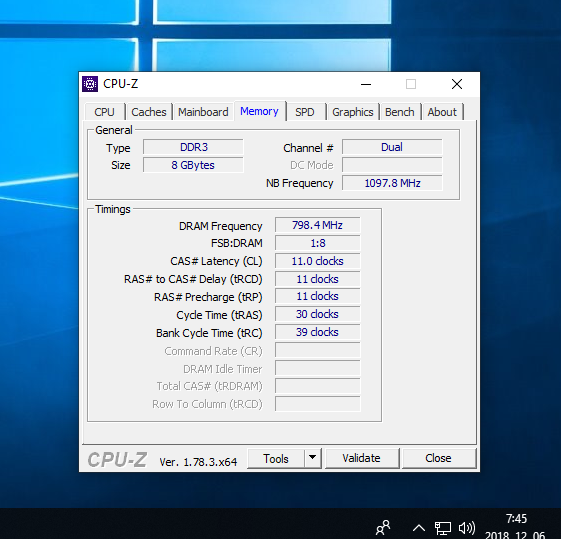Viewport: 561px width, 539px height.
Task: Click the 'CAS# Latency (CL)' label
Action: [x=216, y=261]
